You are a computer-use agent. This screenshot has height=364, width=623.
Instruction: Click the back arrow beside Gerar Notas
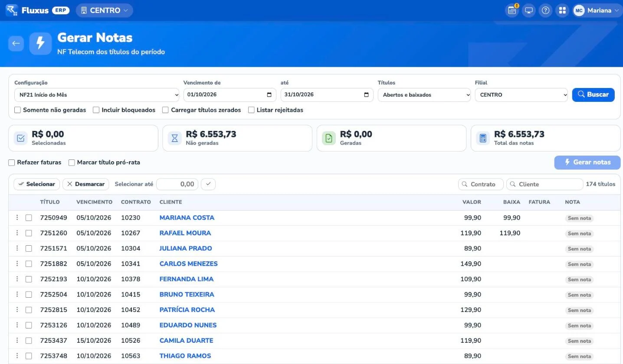tap(16, 43)
